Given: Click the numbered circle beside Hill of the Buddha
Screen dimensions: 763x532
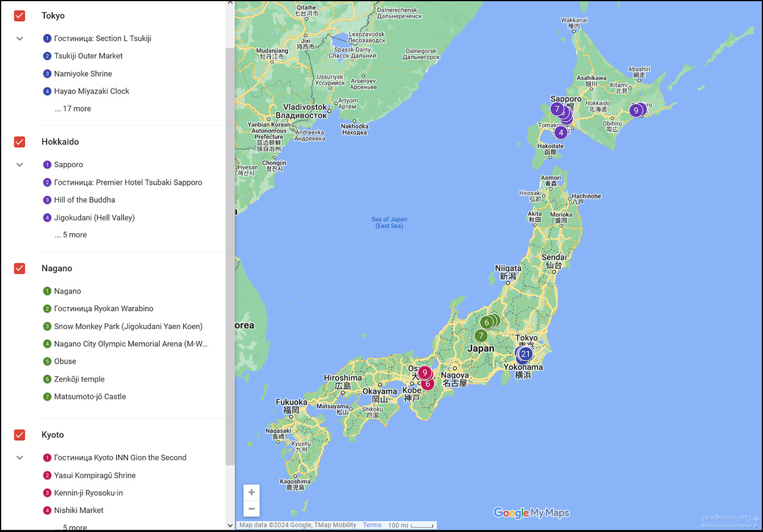Looking at the screenshot, I should click(47, 200).
